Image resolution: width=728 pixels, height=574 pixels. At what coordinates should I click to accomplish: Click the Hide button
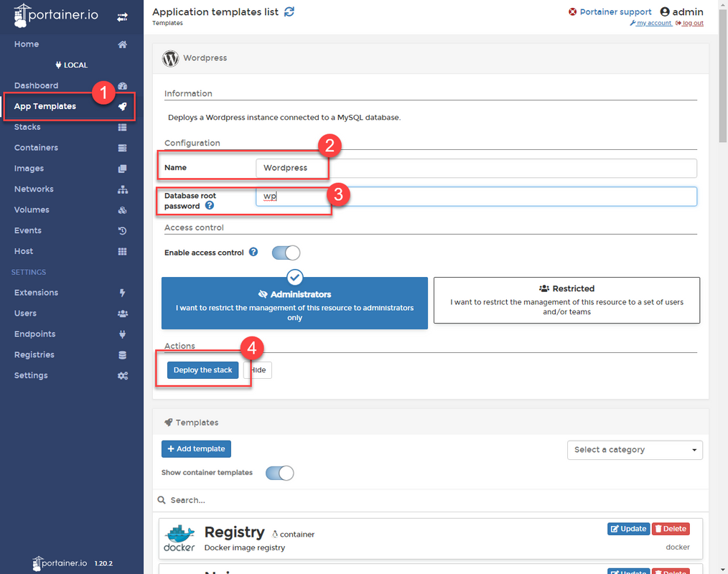(x=258, y=370)
